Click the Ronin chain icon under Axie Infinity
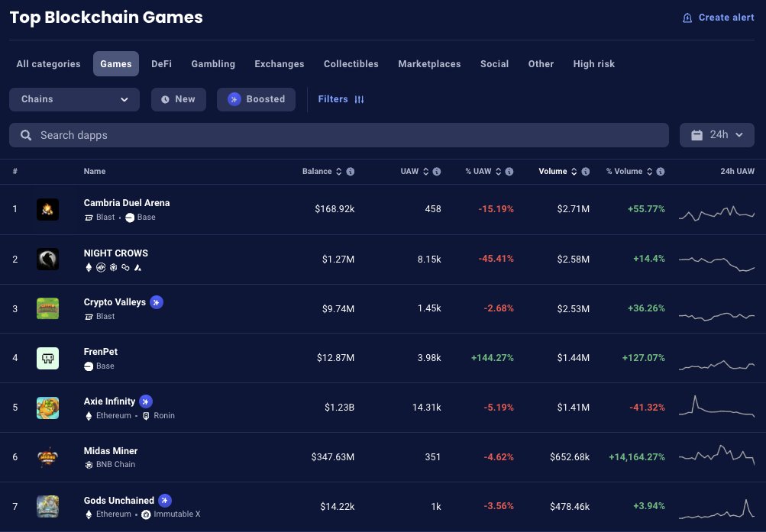This screenshot has height=532, width=766. pos(146,416)
